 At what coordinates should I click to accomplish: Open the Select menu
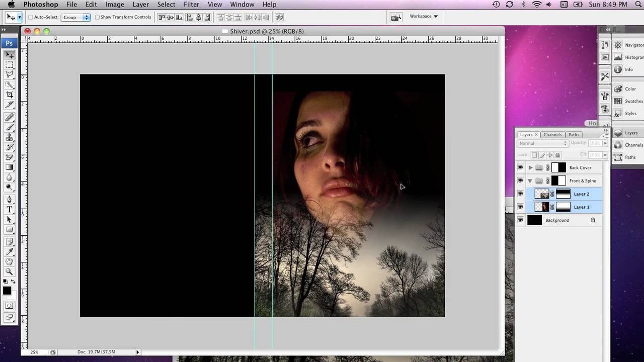pyautogui.click(x=166, y=5)
